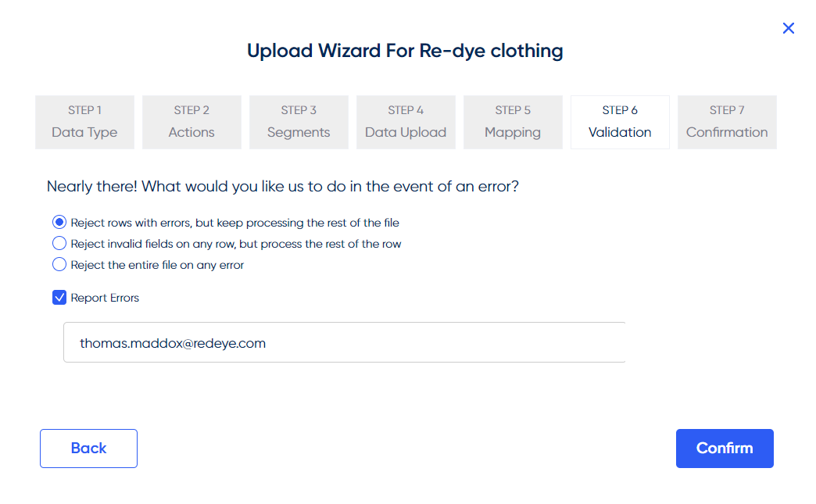The image size is (816, 504).
Task: Go to Step 1 Data Type tab
Action: pos(85,122)
